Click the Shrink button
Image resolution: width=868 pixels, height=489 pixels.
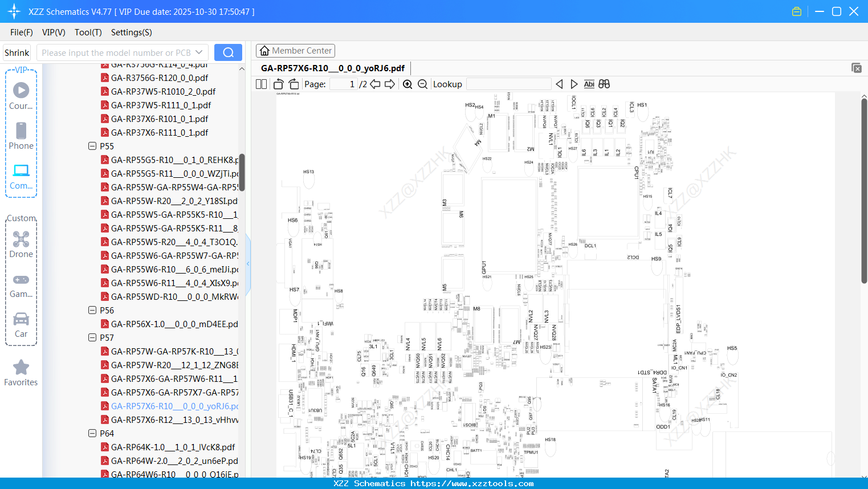(17, 52)
